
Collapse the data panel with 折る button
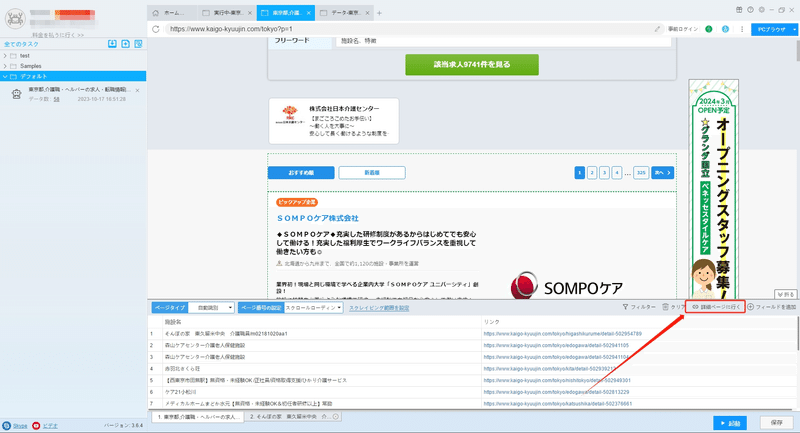point(786,294)
